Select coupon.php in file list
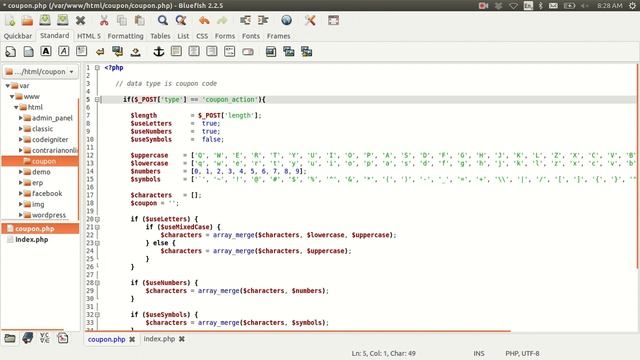The height and width of the screenshot is (360, 640). (40, 229)
